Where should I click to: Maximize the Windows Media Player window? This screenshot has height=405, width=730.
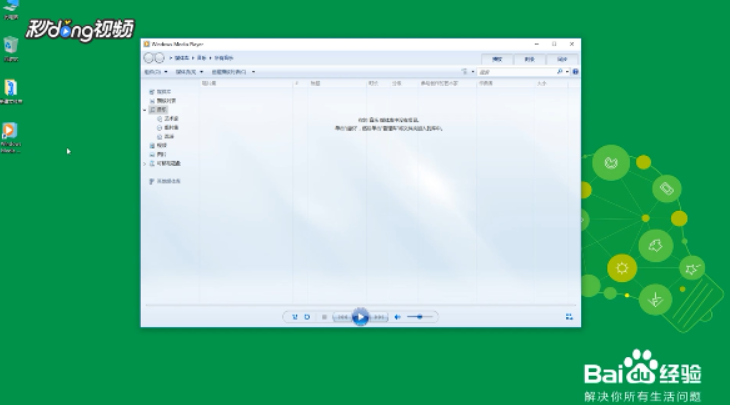(554, 44)
